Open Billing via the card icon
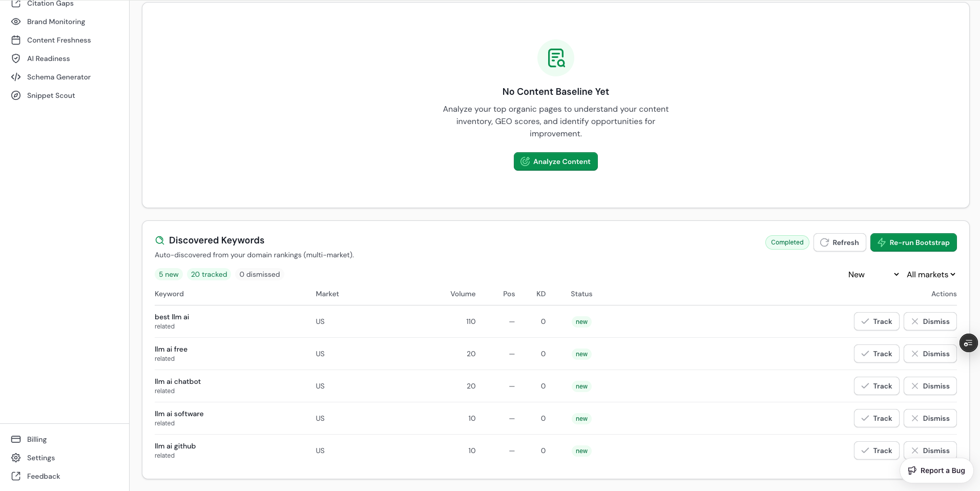The image size is (980, 491). tap(16, 439)
